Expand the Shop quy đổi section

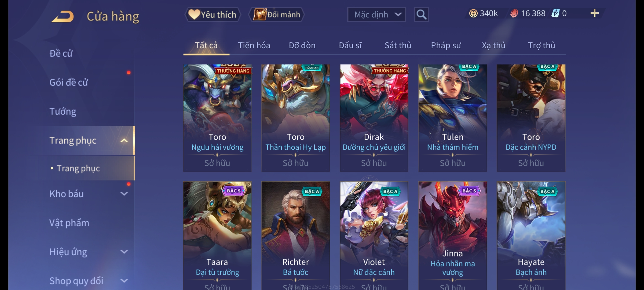[x=124, y=281]
